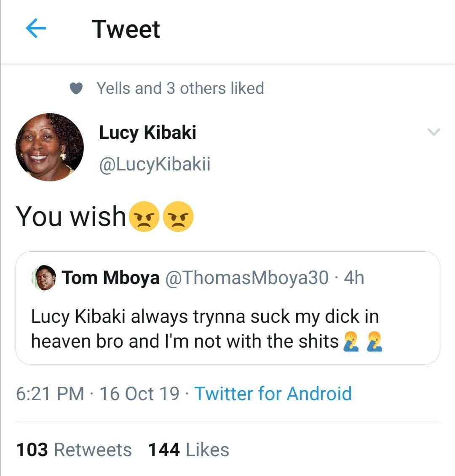Open the @LucyKibakii handle
The image size is (455, 476).
tap(155, 164)
